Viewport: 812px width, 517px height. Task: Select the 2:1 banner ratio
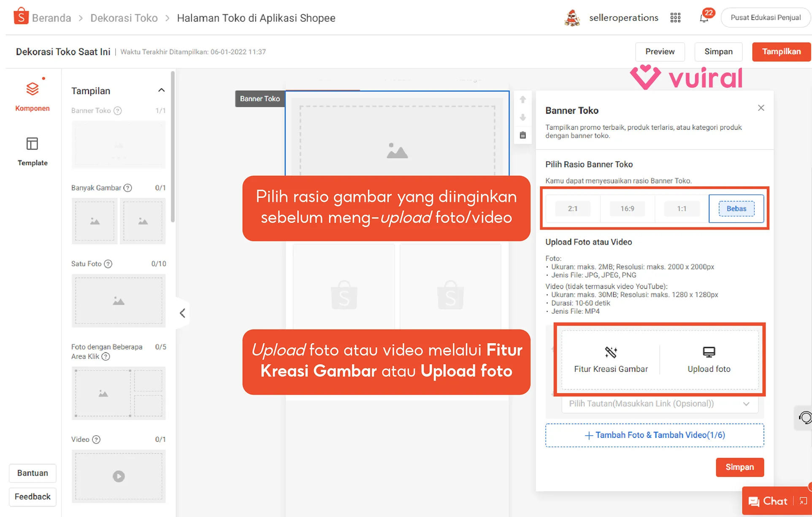tap(573, 209)
